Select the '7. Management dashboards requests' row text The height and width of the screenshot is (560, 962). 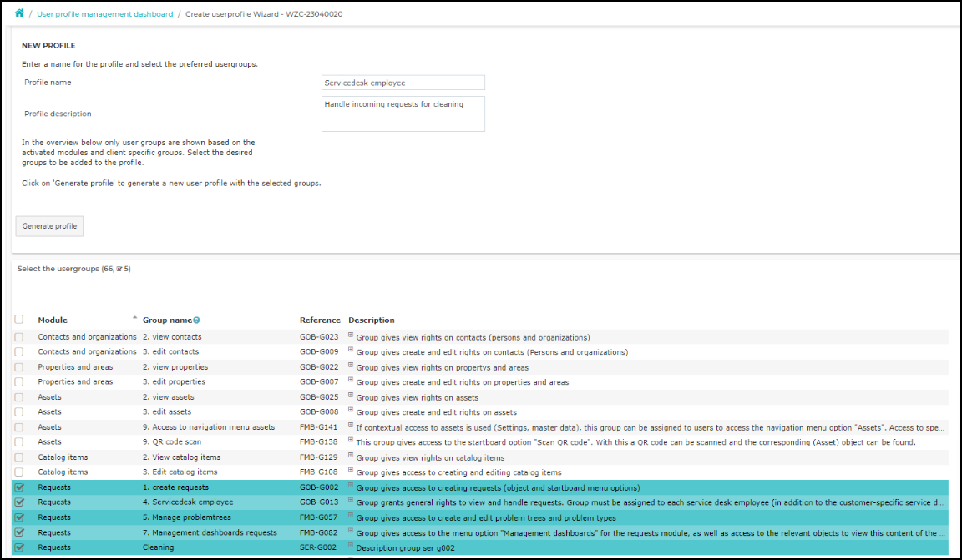tap(210, 532)
